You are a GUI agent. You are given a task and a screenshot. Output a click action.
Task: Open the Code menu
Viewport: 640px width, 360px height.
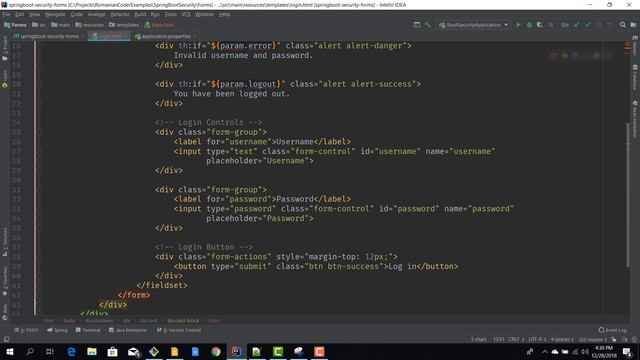(76, 14)
